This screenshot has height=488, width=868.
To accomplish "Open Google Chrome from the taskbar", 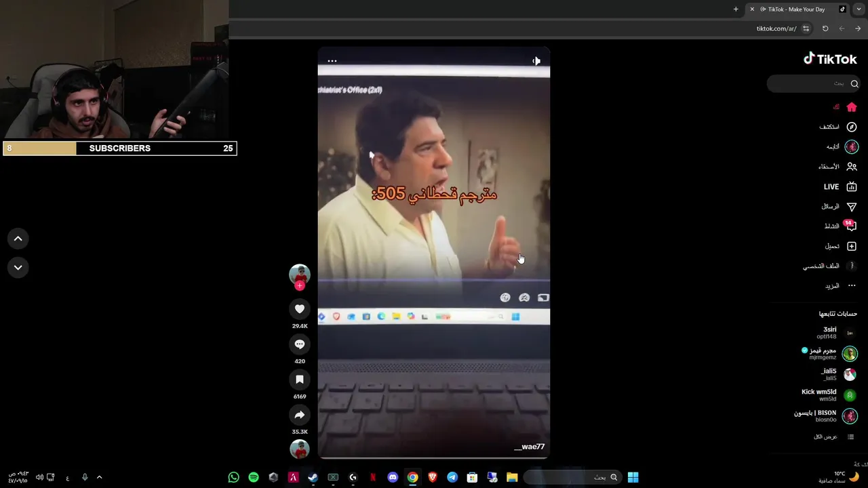I will tap(412, 477).
